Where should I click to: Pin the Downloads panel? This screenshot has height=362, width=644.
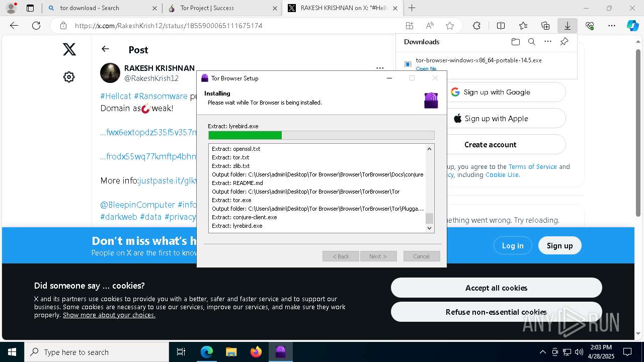pyautogui.click(x=565, y=42)
